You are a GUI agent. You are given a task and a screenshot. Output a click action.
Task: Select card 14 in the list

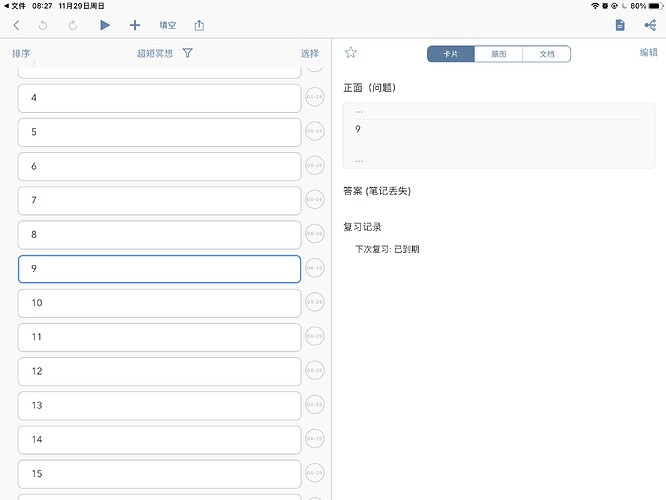point(159,440)
